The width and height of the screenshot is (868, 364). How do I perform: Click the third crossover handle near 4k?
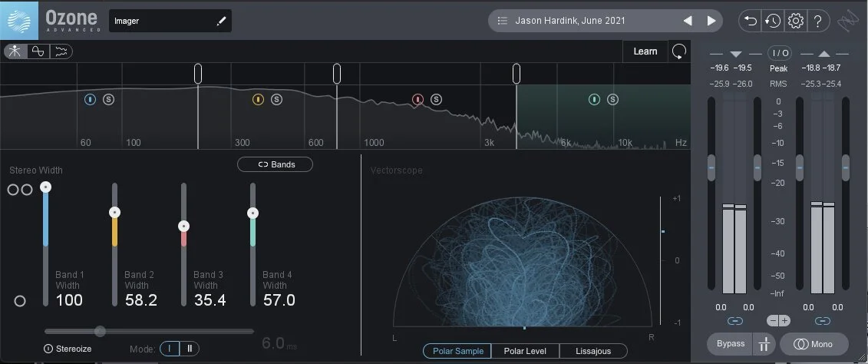[x=517, y=73]
